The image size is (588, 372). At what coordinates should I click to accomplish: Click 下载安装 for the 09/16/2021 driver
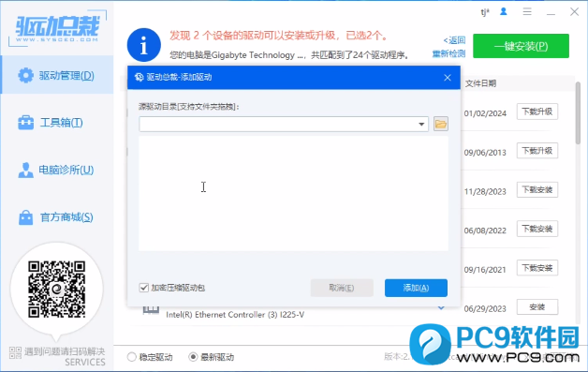click(x=537, y=268)
